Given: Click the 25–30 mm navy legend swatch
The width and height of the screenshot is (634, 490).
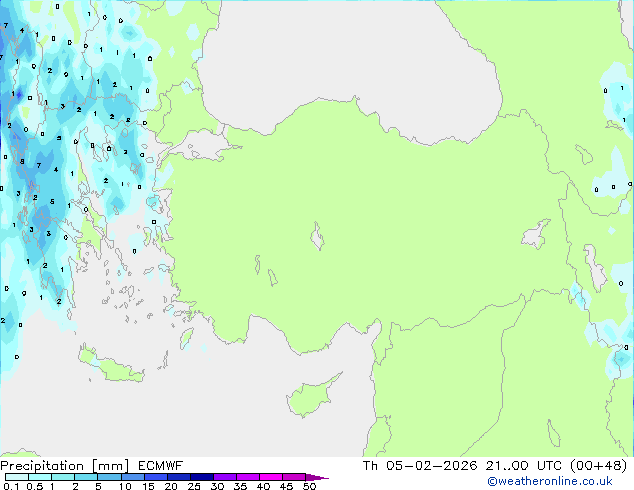Looking at the screenshot, I should pos(201,477).
